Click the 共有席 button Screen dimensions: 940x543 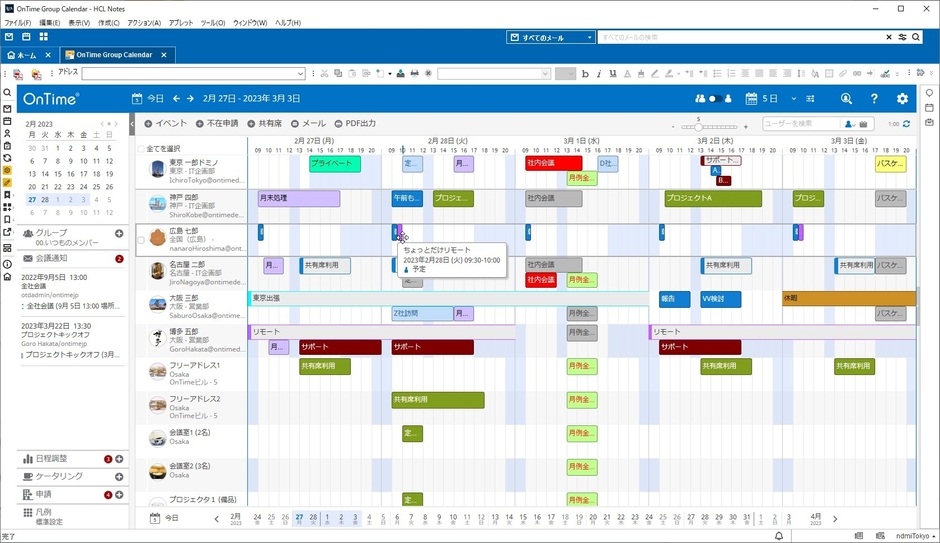coord(264,123)
